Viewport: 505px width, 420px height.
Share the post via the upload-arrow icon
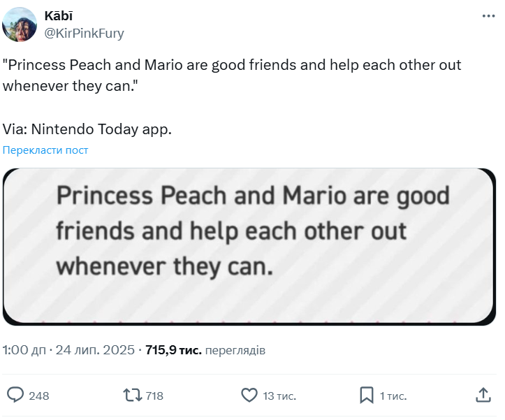pyautogui.click(x=483, y=396)
